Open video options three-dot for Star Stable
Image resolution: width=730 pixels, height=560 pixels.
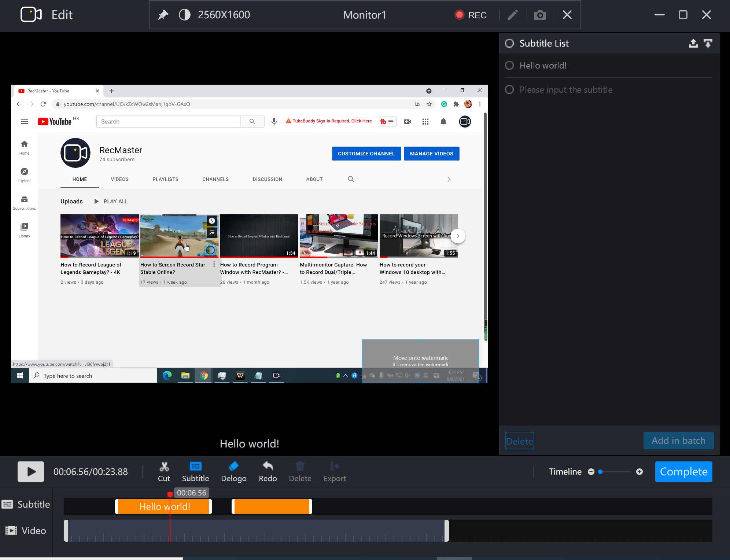[214, 265]
